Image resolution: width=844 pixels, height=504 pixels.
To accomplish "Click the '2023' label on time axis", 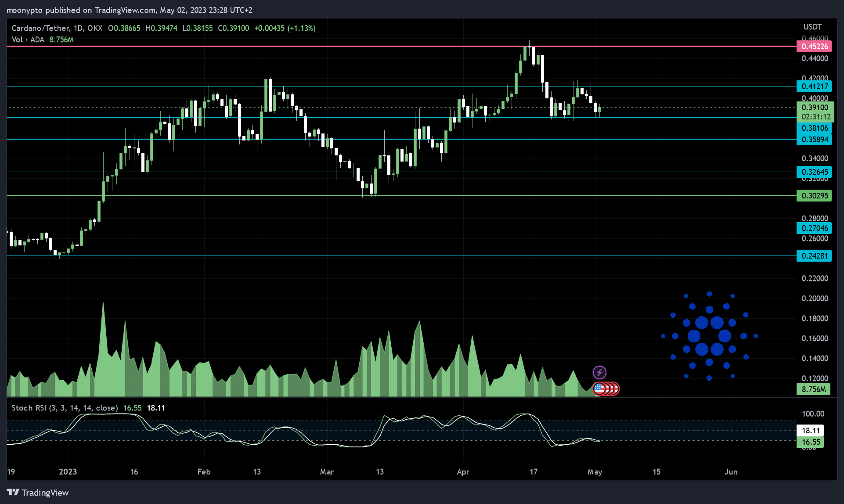I will (68, 472).
